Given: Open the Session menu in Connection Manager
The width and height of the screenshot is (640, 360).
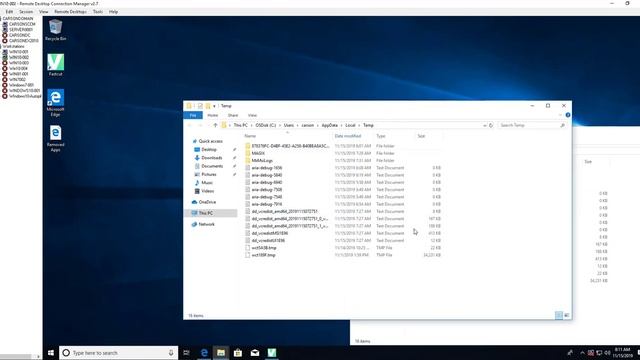Looking at the screenshot, I should pyautogui.click(x=26, y=12).
